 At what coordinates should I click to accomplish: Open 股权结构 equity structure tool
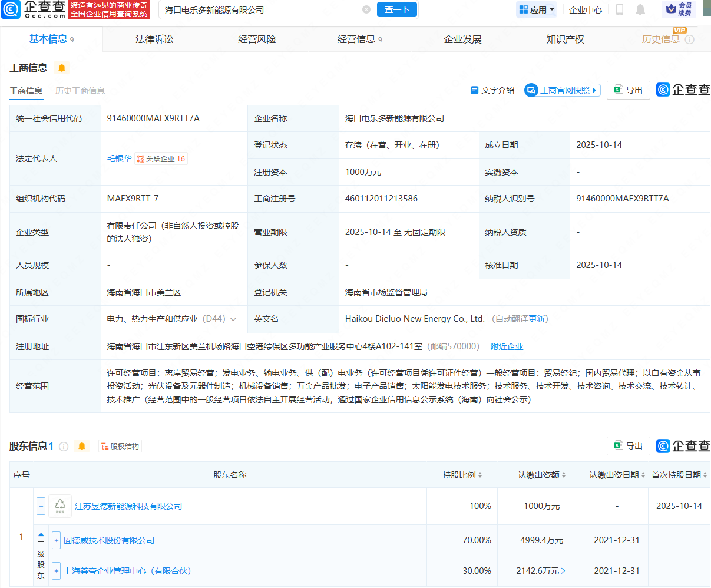click(120, 446)
